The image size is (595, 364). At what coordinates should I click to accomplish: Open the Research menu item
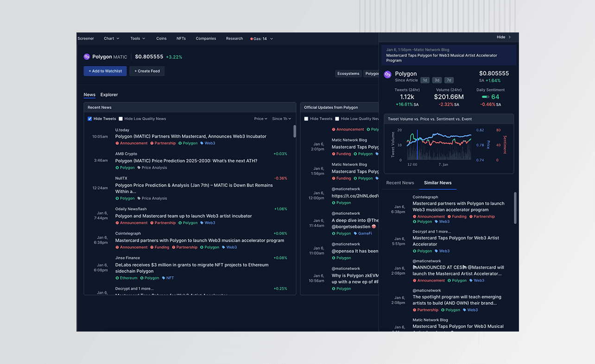[234, 38]
